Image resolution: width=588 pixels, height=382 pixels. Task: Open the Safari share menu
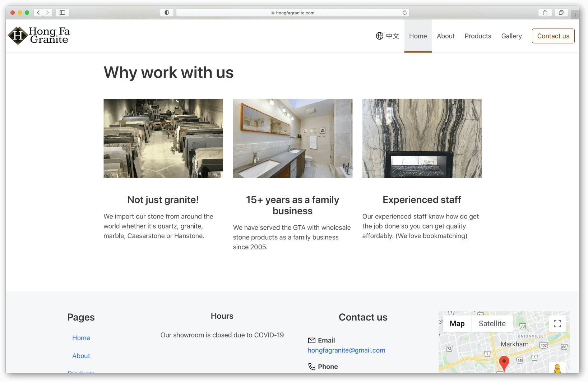coord(545,13)
